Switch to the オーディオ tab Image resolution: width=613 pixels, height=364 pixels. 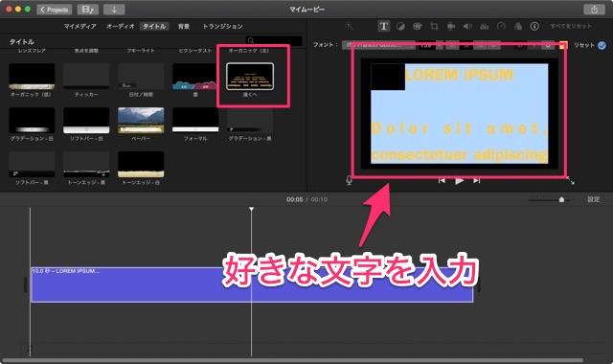point(121,26)
